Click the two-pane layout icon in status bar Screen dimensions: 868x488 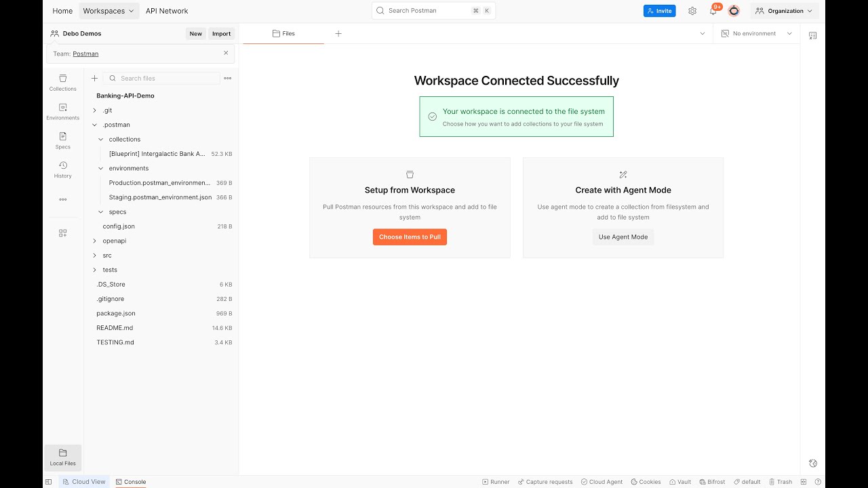point(804,482)
